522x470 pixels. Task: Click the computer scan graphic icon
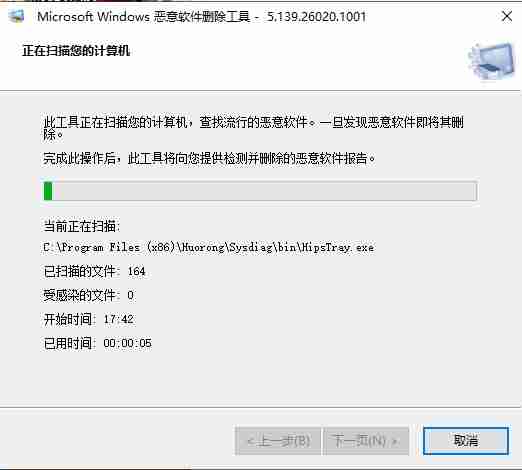click(492, 62)
